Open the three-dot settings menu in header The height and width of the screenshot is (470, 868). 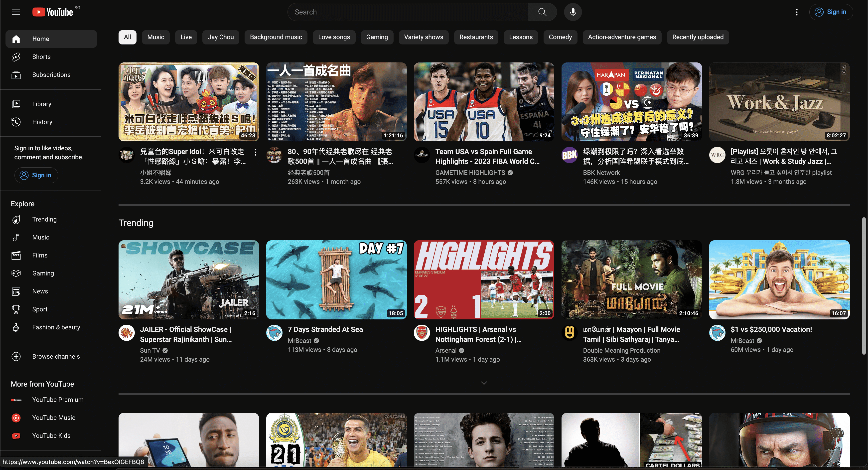(797, 12)
